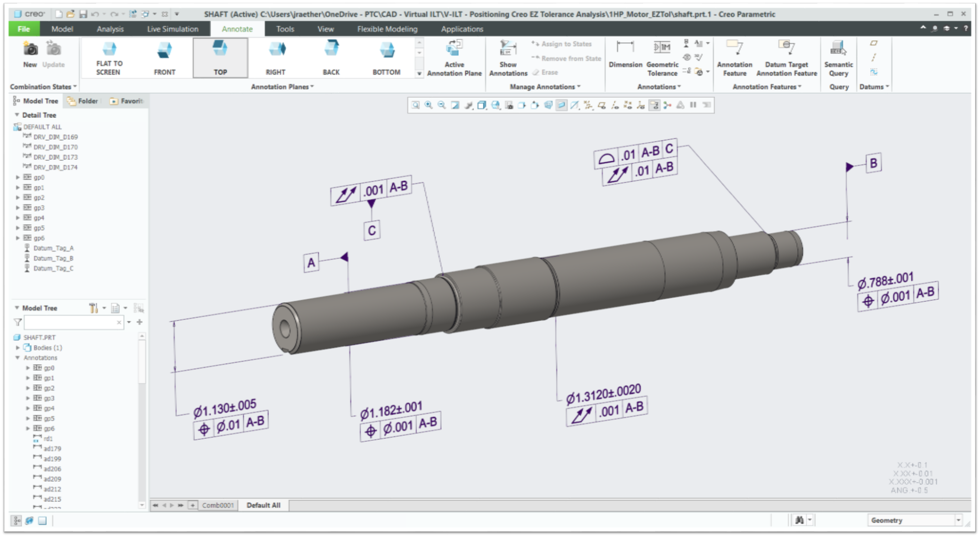Viewport: 980px width, 537px height.
Task: Click the Show Annotations tool
Action: pos(508,58)
